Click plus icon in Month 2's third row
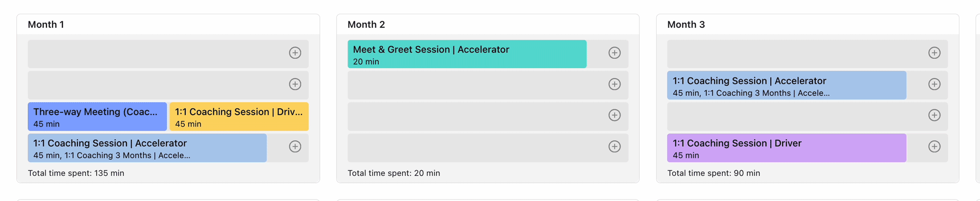 pyautogui.click(x=614, y=115)
